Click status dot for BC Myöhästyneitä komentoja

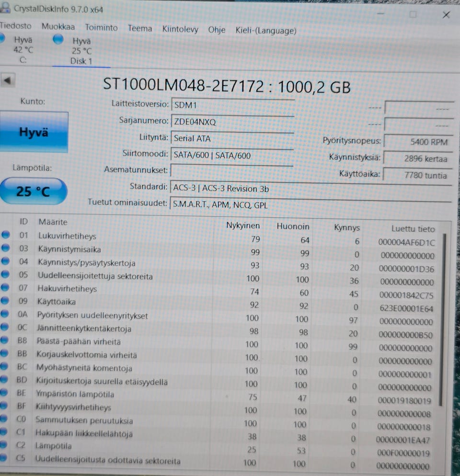[4, 366]
